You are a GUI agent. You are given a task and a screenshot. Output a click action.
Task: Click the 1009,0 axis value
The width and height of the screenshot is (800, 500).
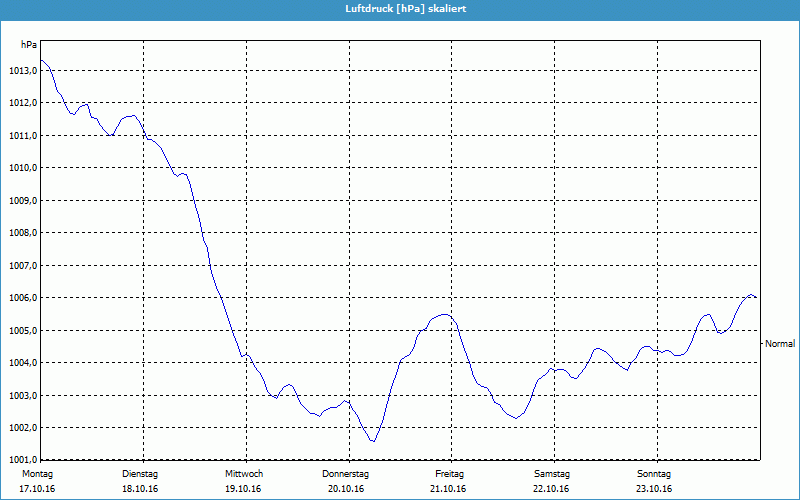click(22, 201)
